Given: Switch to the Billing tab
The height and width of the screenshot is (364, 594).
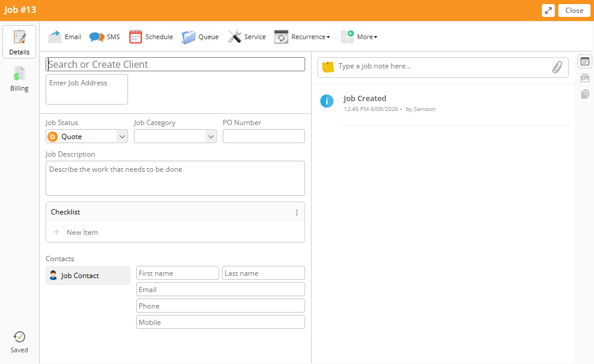Looking at the screenshot, I should [x=19, y=79].
